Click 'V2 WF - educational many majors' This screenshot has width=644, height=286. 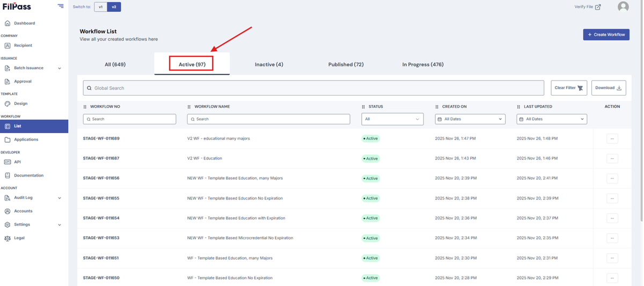pyautogui.click(x=218, y=138)
